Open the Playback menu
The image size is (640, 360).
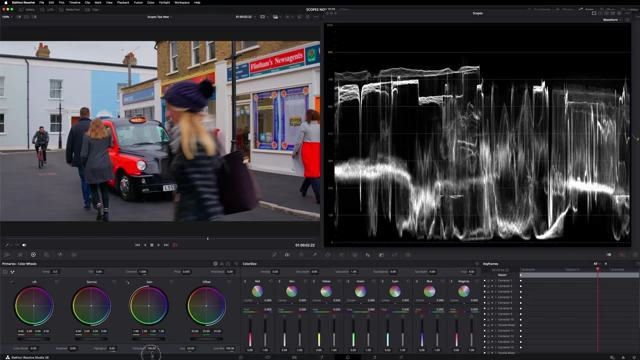tap(123, 2)
